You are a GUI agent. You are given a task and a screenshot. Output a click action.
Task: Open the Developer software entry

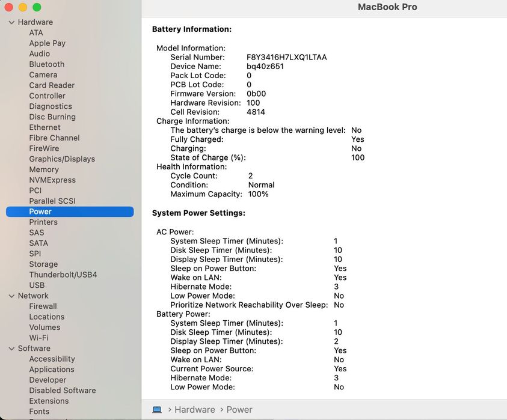(48, 380)
